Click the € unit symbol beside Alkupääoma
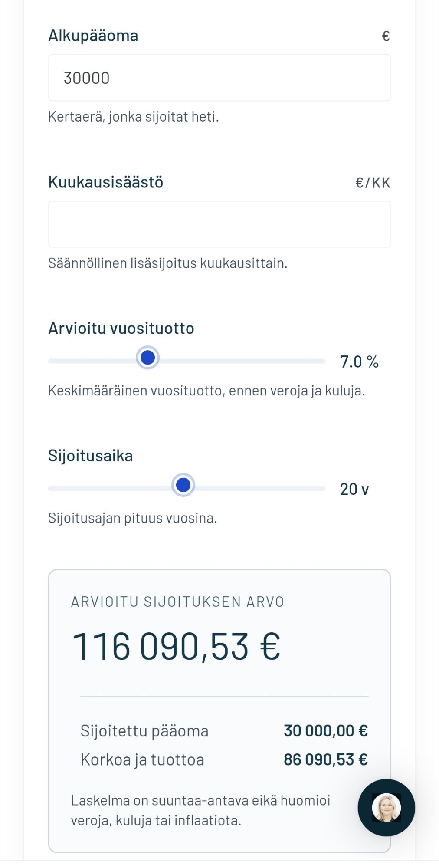The image size is (439, 868). (386, 36)
